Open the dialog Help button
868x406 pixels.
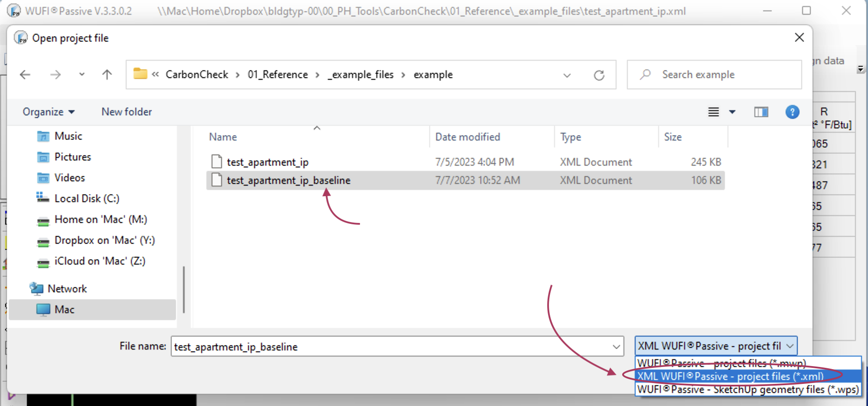793,112
